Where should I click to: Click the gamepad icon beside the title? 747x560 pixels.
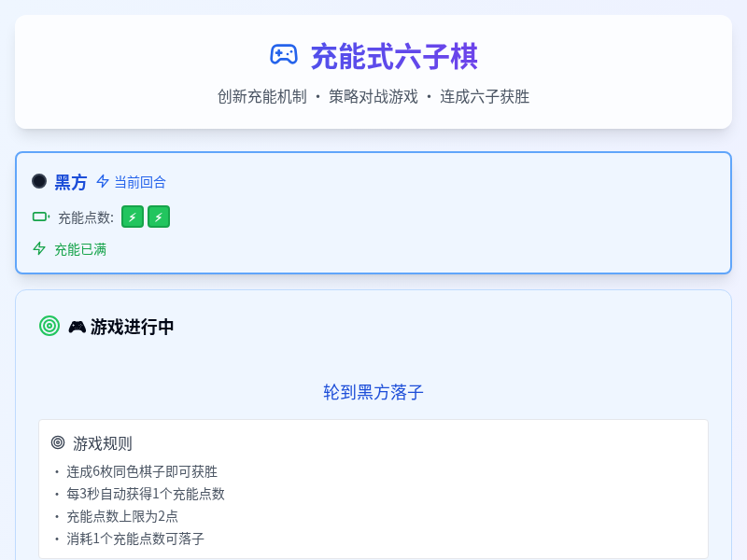click(284, 55)
